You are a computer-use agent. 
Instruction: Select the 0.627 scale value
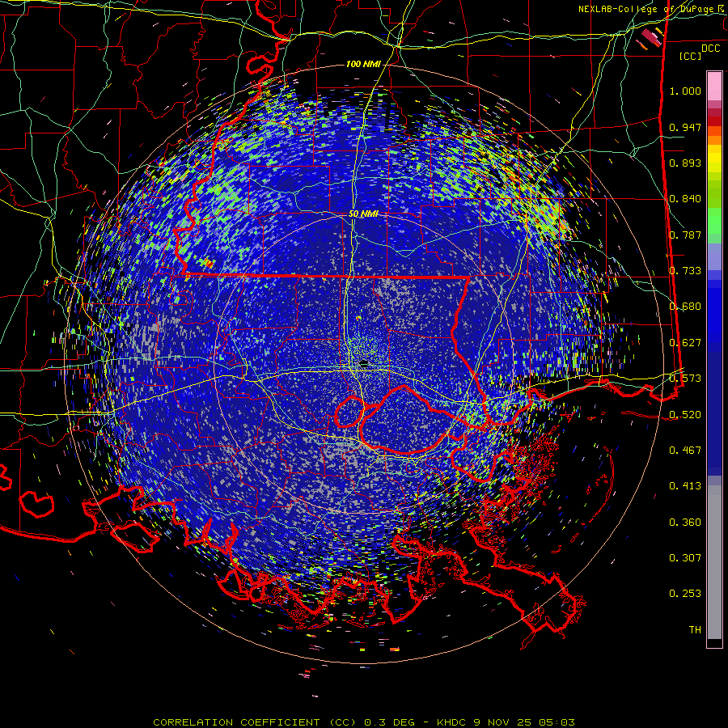[x=685, y=343]
